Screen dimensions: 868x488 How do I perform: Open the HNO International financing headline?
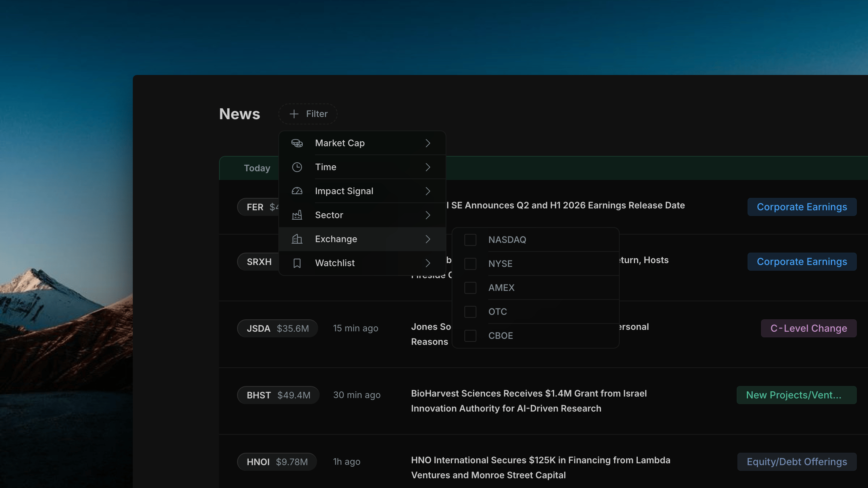[x=541, y=468]
